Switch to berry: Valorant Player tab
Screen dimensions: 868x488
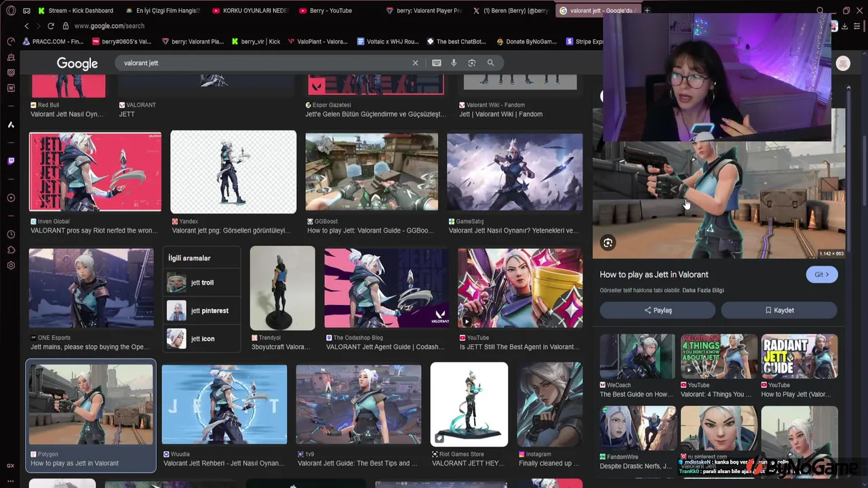[x=424, y=11]
